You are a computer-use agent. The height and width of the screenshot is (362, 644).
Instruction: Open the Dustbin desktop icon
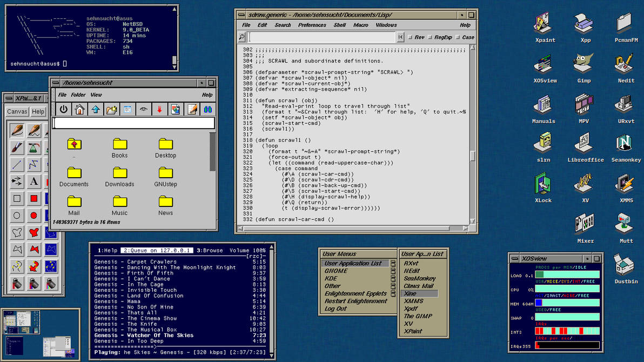coord(626,269)
